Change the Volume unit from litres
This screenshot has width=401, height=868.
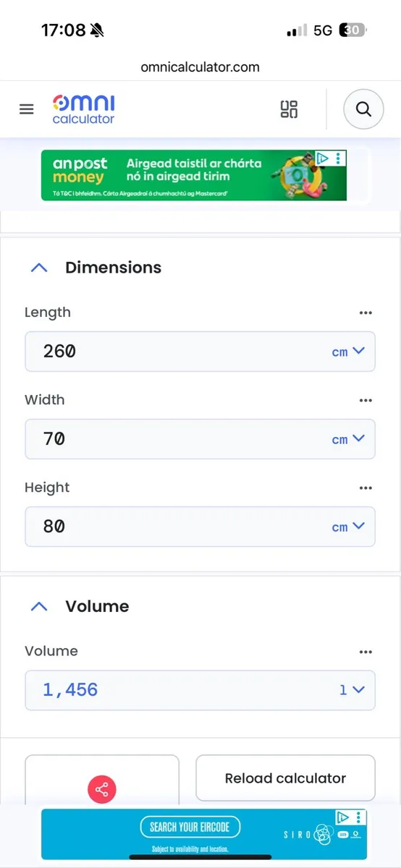353,690
